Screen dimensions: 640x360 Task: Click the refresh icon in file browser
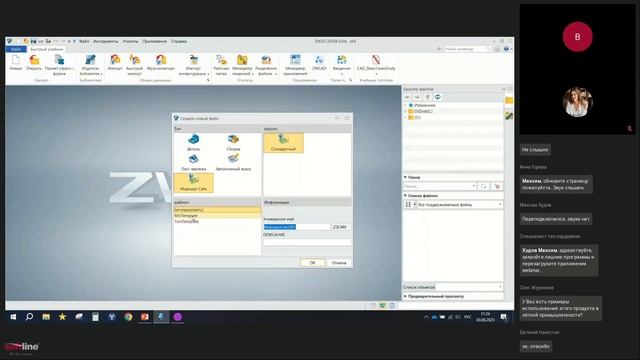point(438,97)
